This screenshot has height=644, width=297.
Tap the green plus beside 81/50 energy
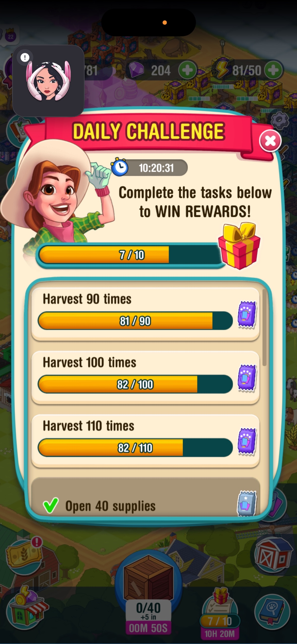click(273, 70)
